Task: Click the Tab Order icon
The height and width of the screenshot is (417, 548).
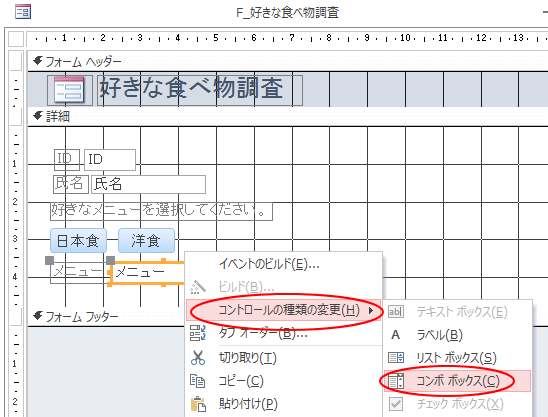Action: (198, 333)
